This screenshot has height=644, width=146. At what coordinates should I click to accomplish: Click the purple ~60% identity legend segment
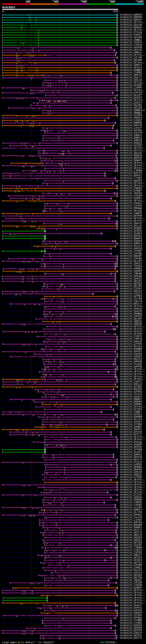coord(73,4)
